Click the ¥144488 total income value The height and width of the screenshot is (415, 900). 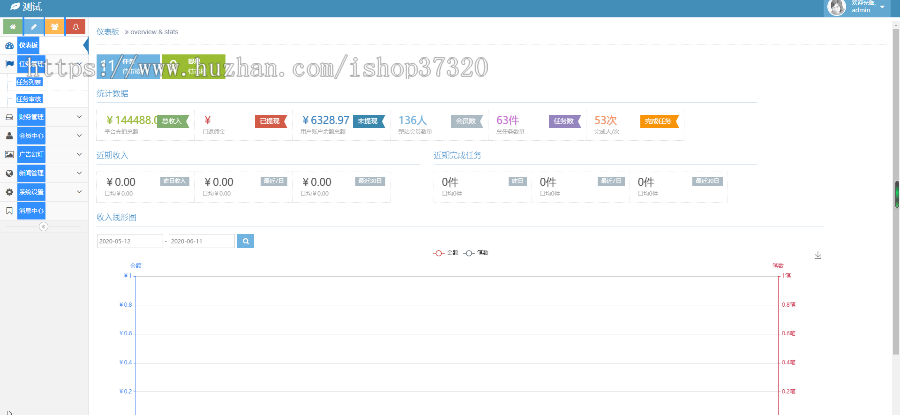tap(132, 120)
